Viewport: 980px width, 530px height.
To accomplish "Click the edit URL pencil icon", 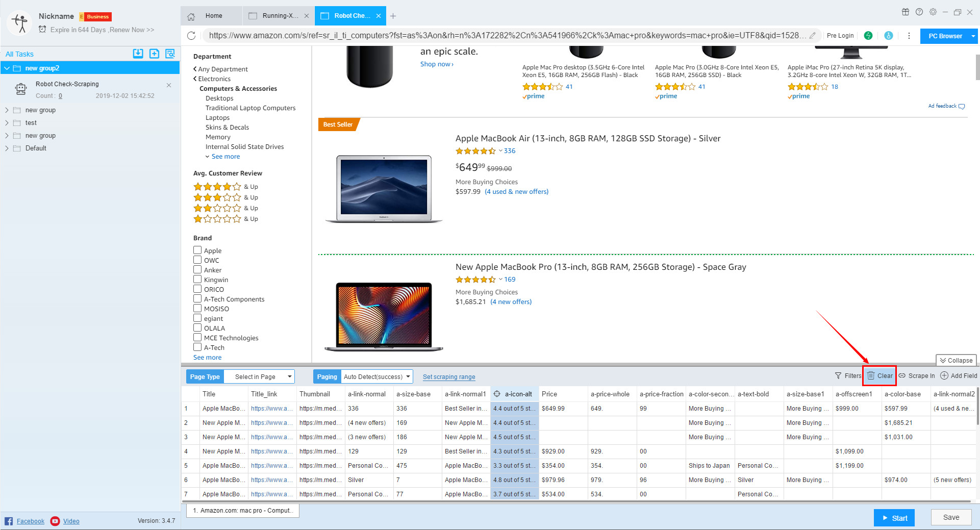I will [812, 36].
